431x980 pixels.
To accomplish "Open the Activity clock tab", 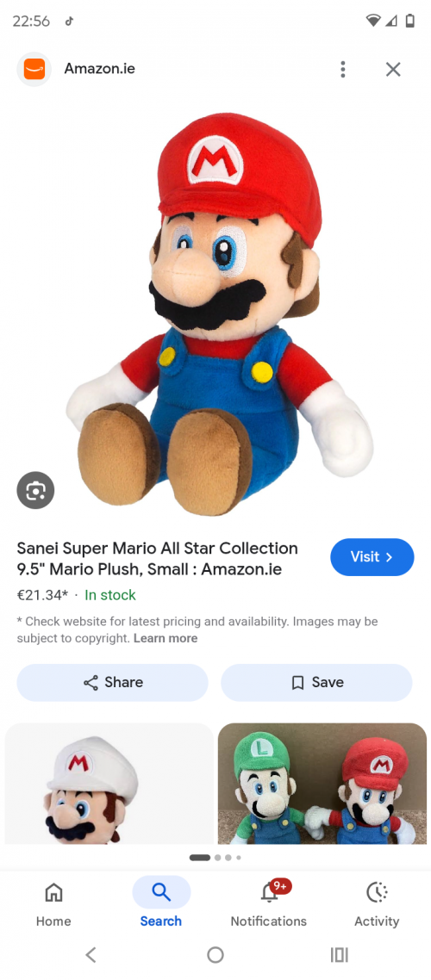I will 377,904.
